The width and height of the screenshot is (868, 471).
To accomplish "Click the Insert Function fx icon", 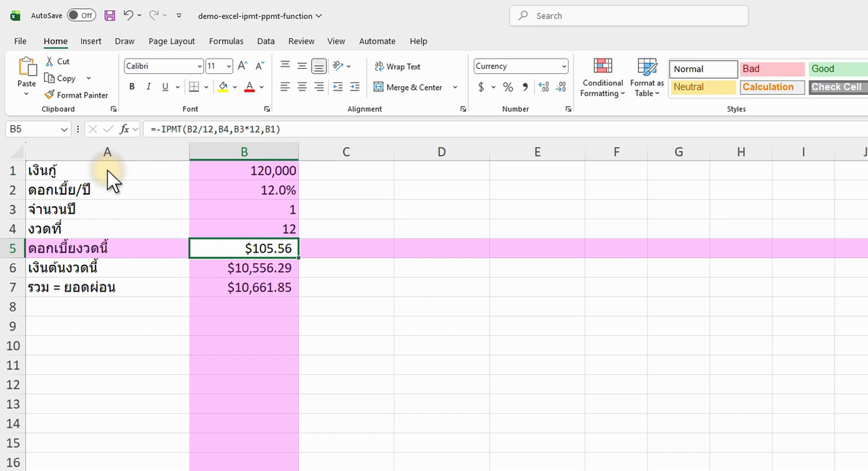I will [125, 130].
